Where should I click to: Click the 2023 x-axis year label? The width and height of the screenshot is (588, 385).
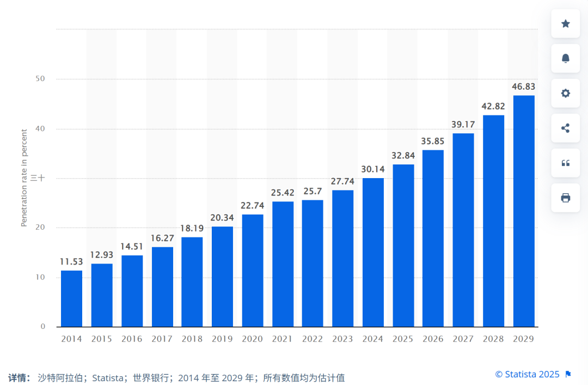pos(342,339)
